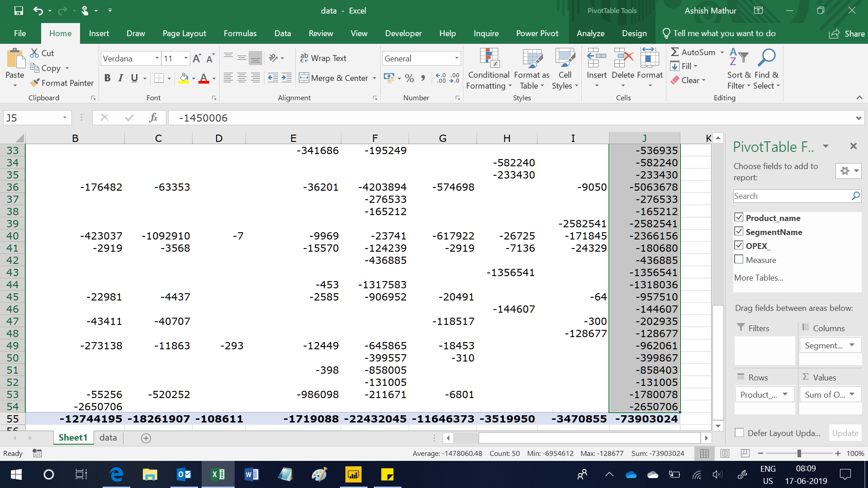Click the Format Painter brush
This screenshot has width=868, height=488.
point(62,83)
